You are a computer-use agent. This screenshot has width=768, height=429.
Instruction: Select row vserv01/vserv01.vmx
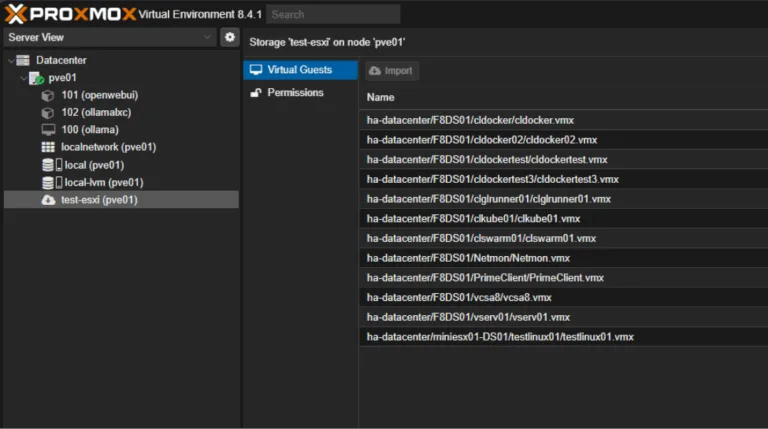(x=564, y=317)
